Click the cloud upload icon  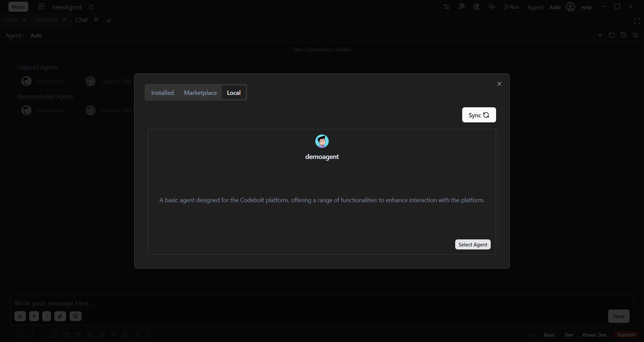click(492, 7)
